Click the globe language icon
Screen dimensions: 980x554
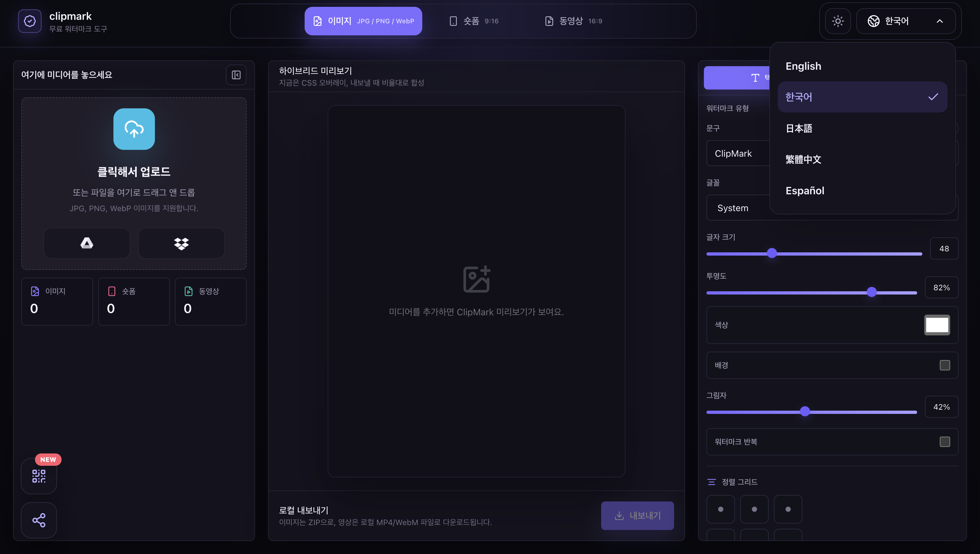(873, 21)
